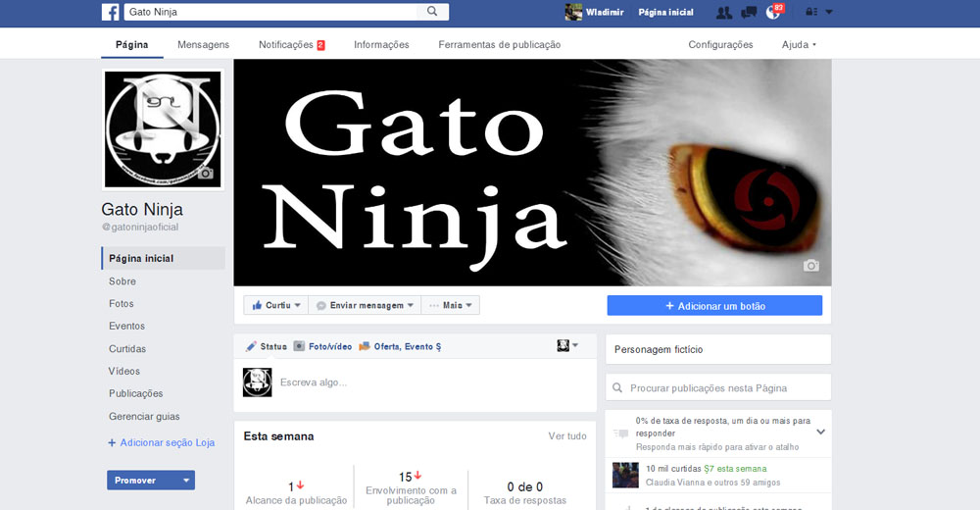Open the globe notifications icon
The width and height of the screenshot is (980, 510).
773,13
